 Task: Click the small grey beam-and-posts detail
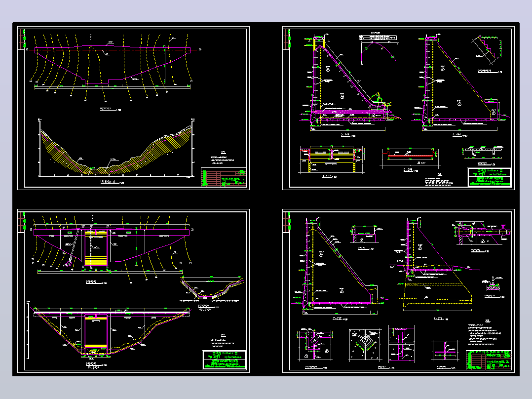tap(483, 152)
